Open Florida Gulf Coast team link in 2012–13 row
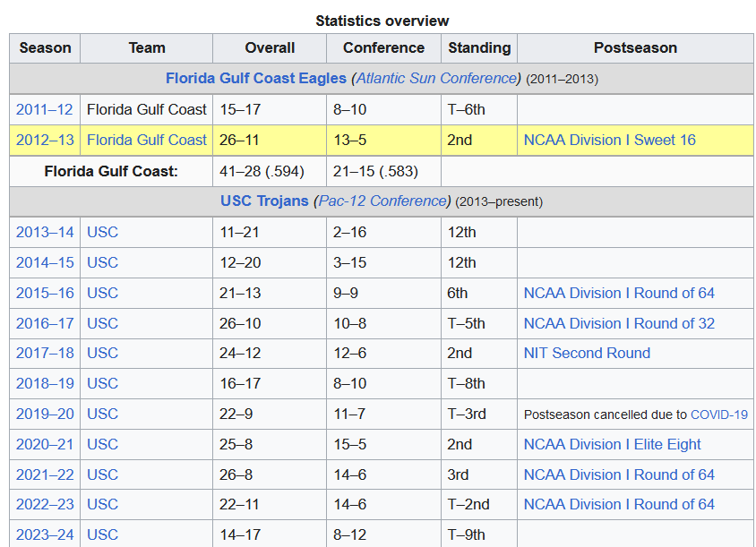This screenshot has width=756, height=547. (147, 140)
